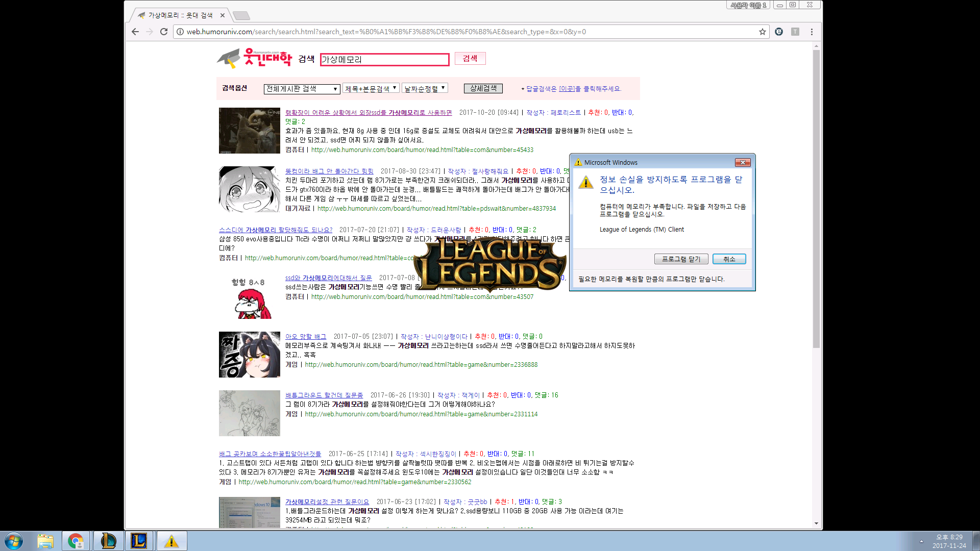Click the 프로그램 닫기 button
Screen dimensions: 980x551
(x=681, y=259)
